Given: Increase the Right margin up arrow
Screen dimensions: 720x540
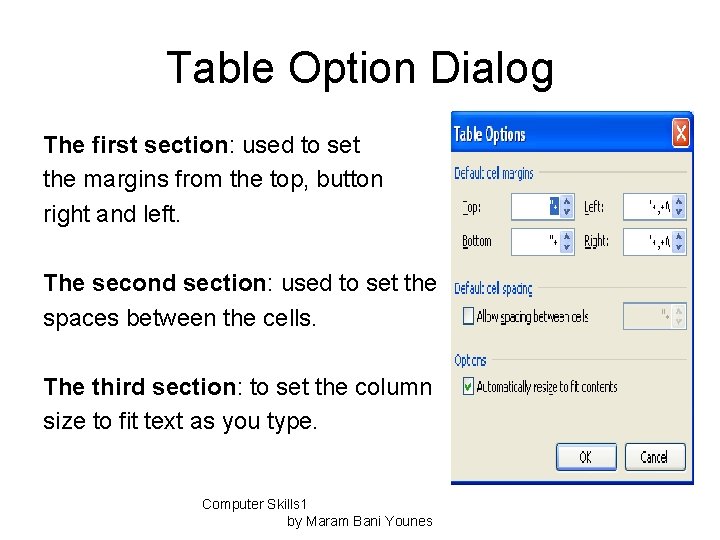Looking at the screenshot, I should tap(679, 236).
